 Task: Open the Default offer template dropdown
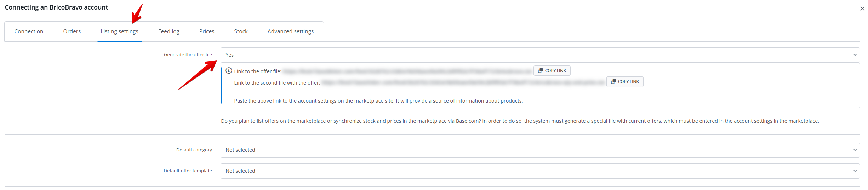[x=540, y=171]
